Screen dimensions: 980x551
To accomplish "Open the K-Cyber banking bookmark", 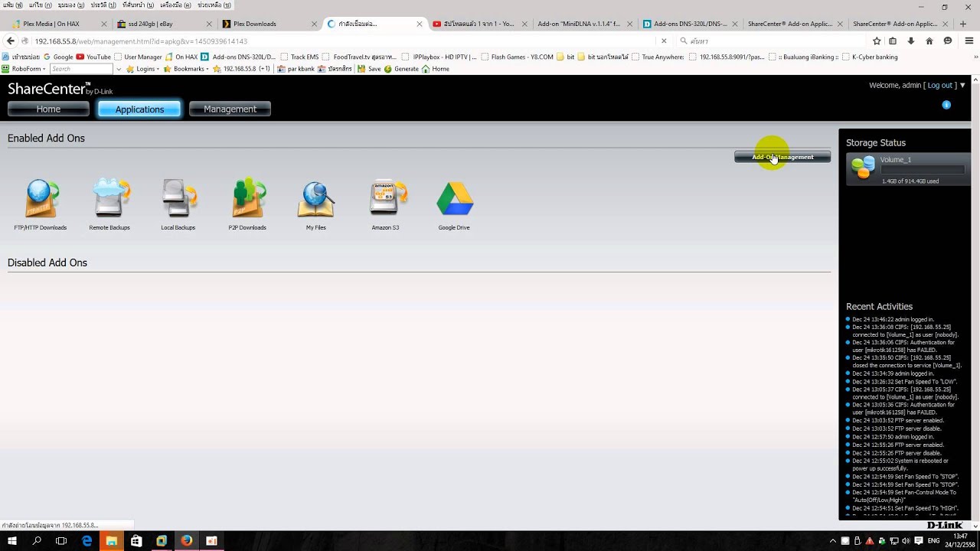I will pos(870,57).
